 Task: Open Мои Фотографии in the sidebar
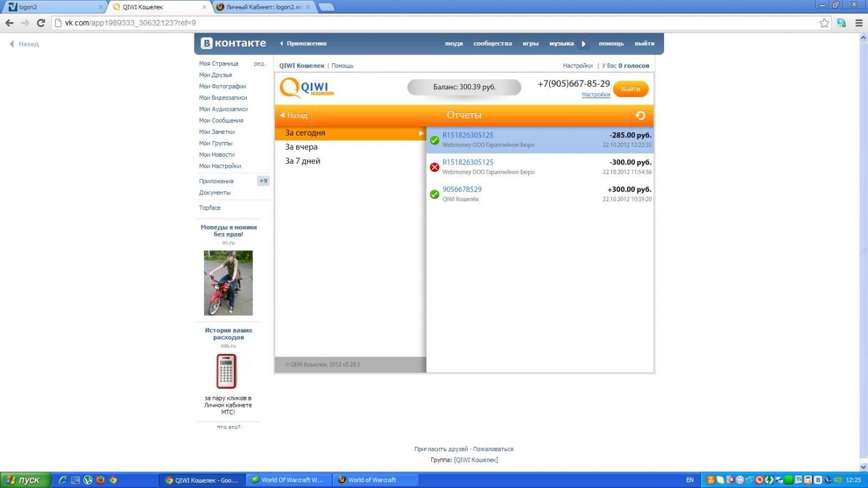point(222,86)
